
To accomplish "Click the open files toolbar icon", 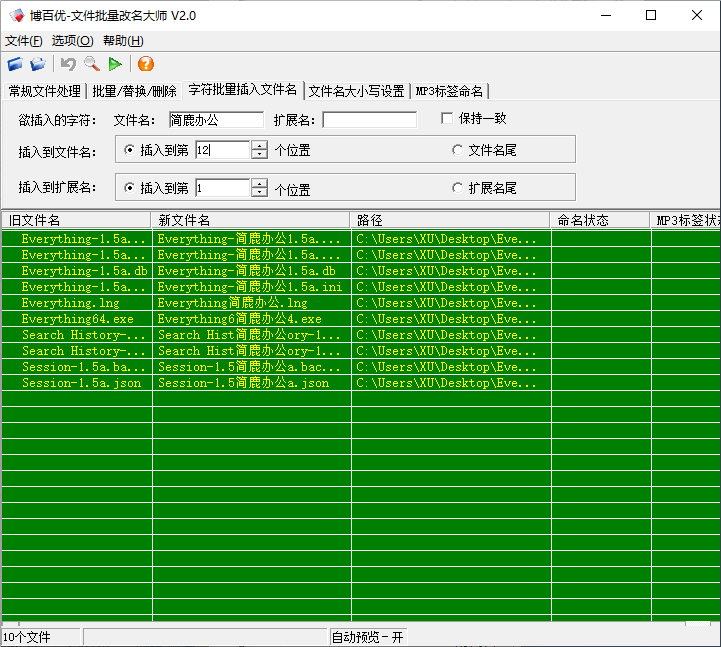I will click(38, 64).
